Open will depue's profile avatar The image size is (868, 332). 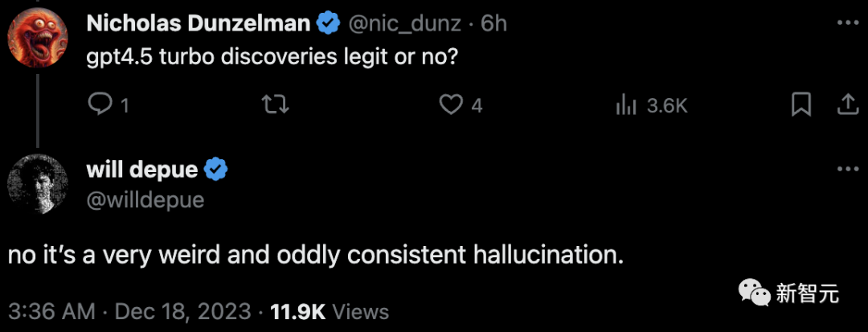38,184
